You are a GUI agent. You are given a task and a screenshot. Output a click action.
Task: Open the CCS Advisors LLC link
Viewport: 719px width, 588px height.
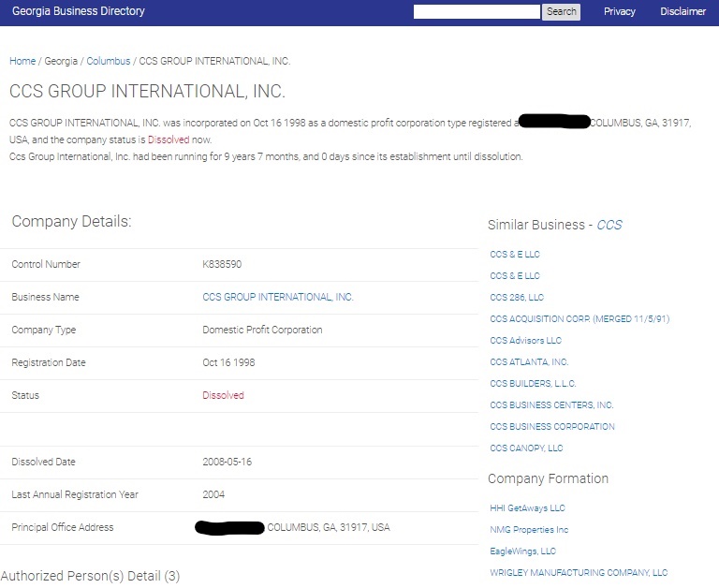click(x=525, y=340)
